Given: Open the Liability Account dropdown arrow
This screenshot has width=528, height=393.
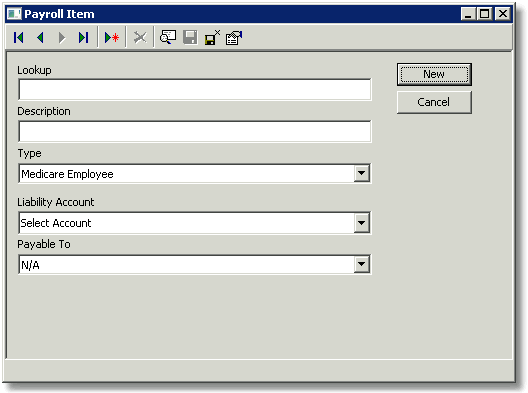Looking at the screenshot, I should [x=361, y=223].
